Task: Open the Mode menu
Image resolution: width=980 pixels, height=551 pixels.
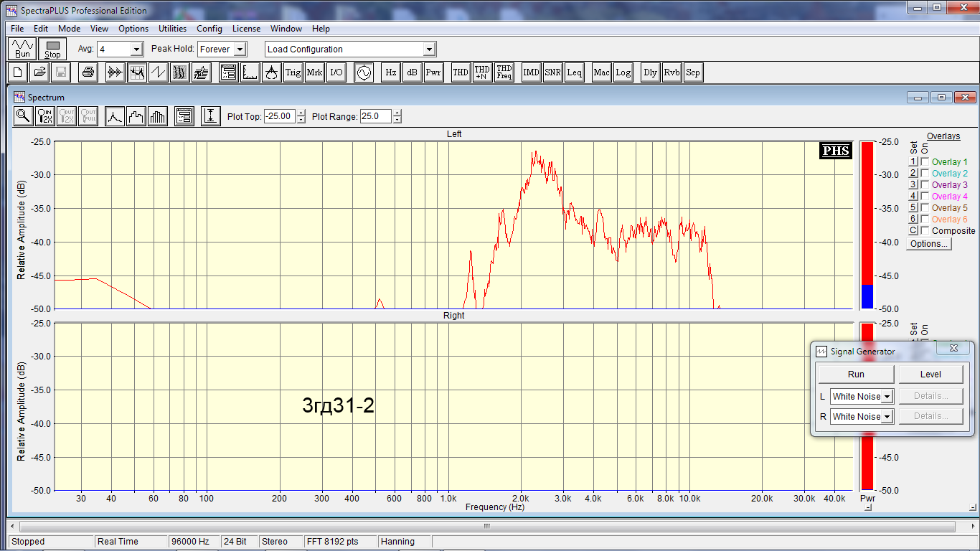Action: (70, 29)
